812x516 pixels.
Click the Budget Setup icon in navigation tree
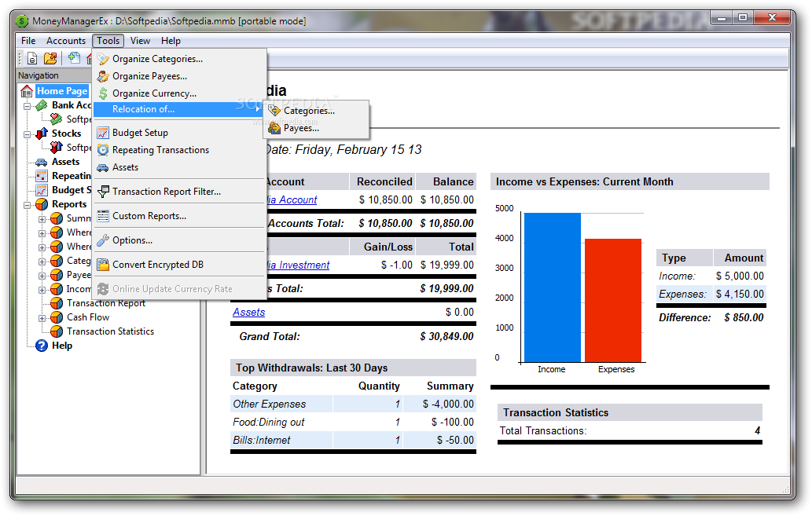(x=42, y=191)
